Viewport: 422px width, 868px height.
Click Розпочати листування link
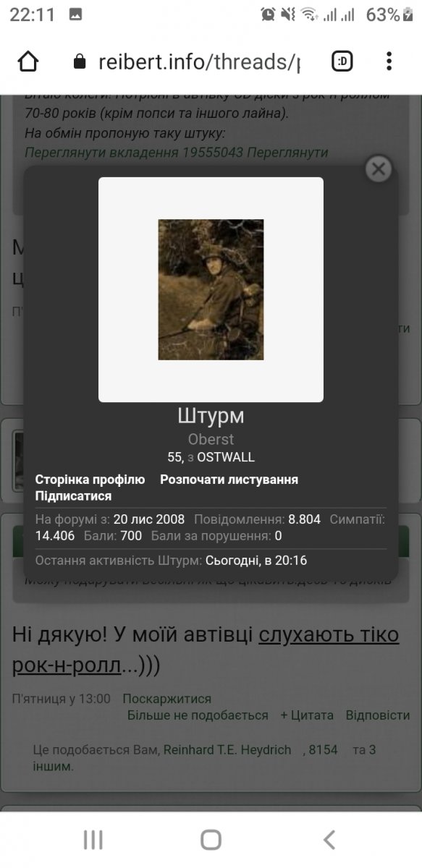229,480
